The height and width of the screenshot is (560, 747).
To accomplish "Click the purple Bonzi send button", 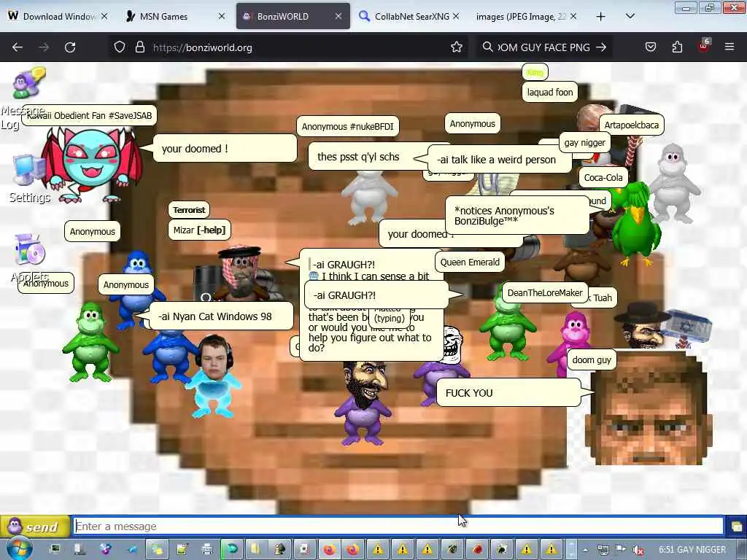I will click(35, 526).
